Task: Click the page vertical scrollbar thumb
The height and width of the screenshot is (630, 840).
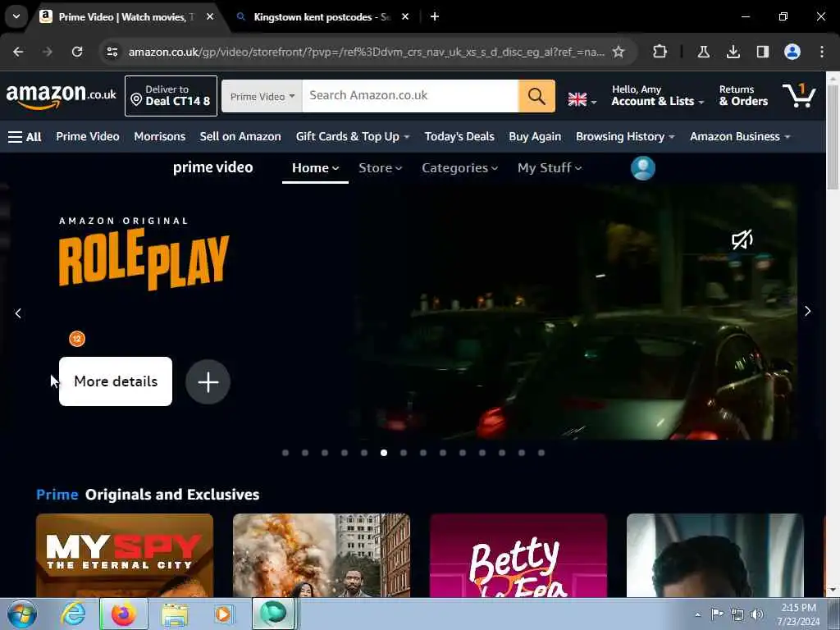Action: (833, 137)
